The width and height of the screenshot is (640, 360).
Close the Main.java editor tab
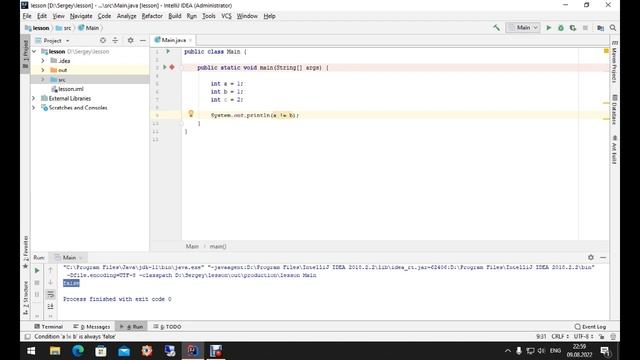tap(190, 40)
